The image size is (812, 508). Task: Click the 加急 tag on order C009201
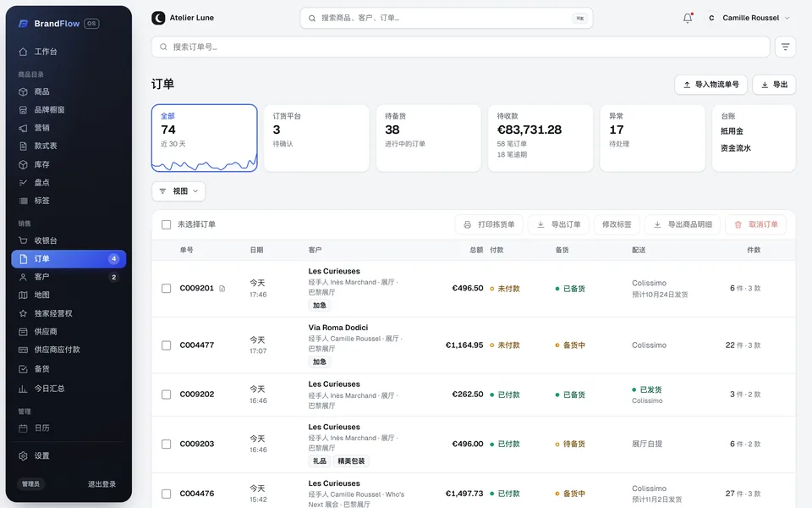tap(320, 306)
